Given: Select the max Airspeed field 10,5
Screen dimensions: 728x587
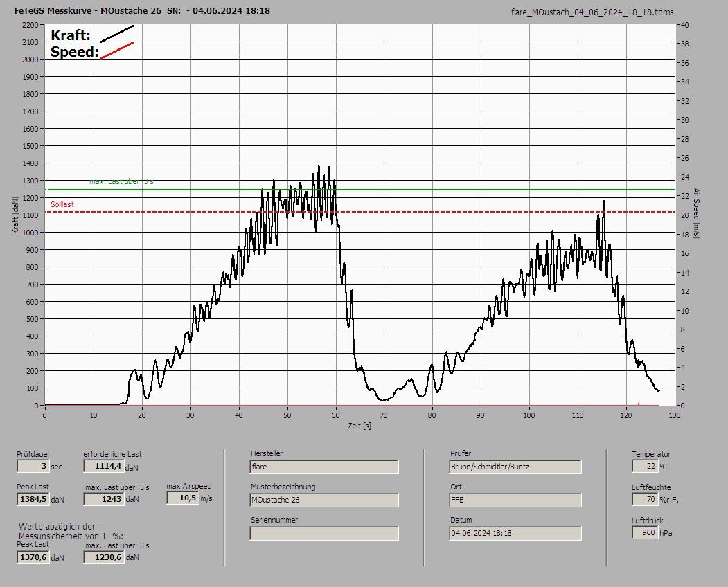Looking at the screenshot, I should coord(182,498).
